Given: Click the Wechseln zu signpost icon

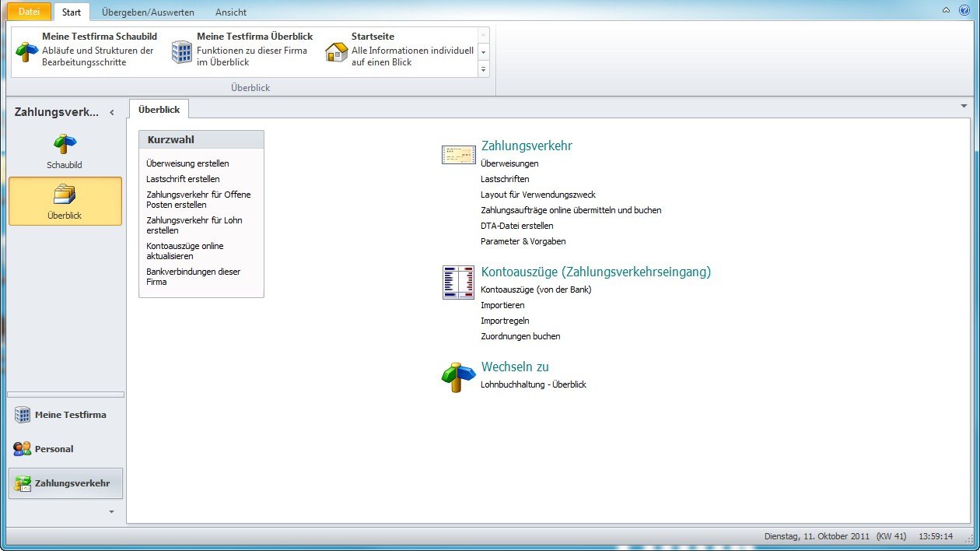Looking at the screenshot, I should pos(458,377).
